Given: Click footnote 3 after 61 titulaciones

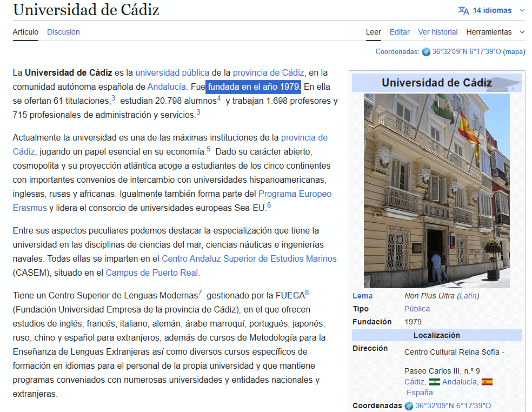Looking at the screenshot, I should pos(114,98).
